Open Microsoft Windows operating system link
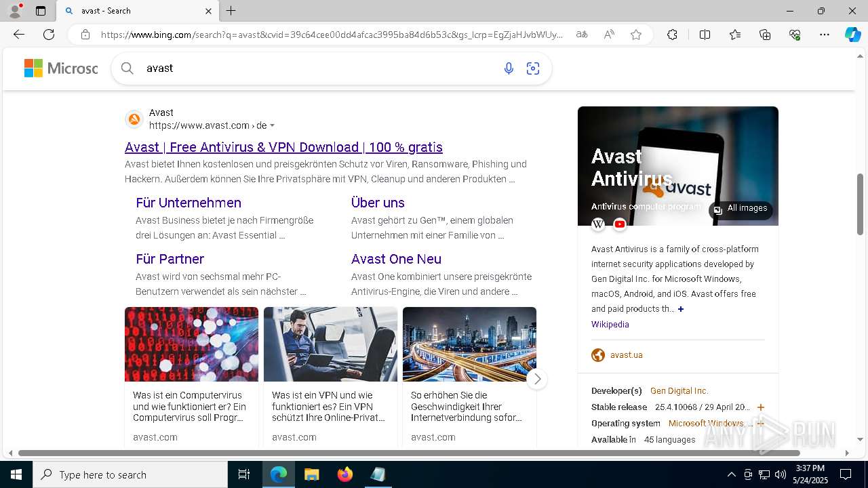Screen dimensions: 868x488 pos(706,424)
